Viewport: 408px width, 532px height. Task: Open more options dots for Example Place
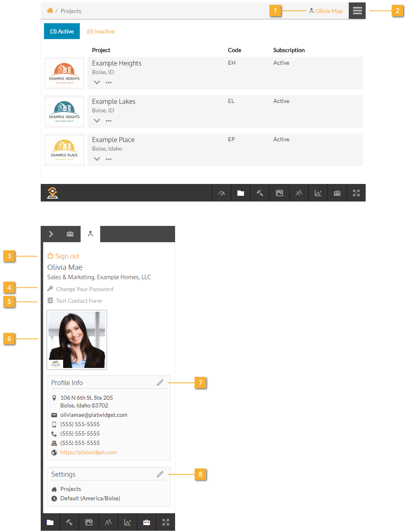click(109, 159)
